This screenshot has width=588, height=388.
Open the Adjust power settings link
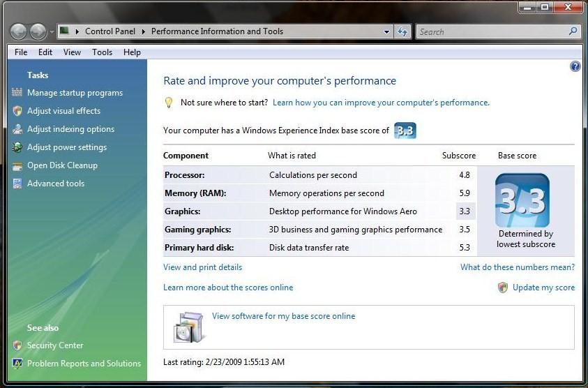point(67,147)
